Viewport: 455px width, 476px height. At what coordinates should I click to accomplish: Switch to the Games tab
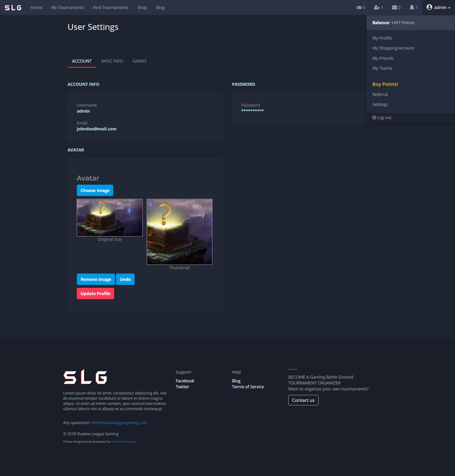139,61
